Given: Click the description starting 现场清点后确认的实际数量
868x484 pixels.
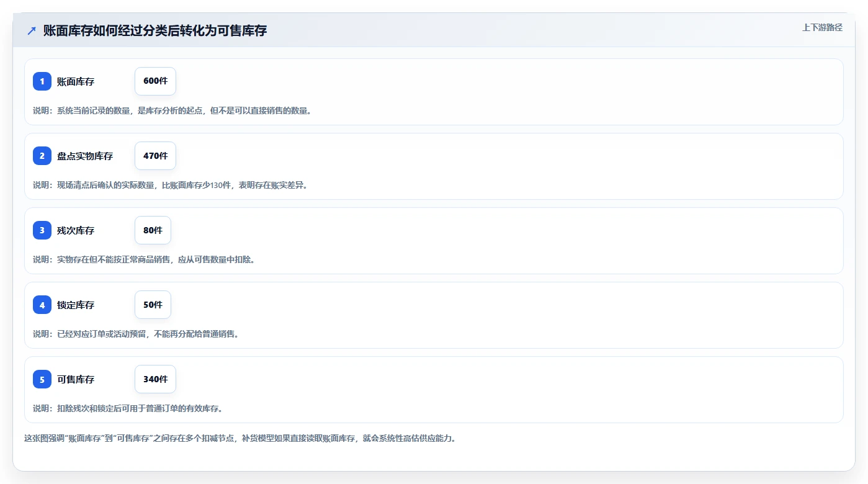Looking at the screenshot, I should pos(170,185).
